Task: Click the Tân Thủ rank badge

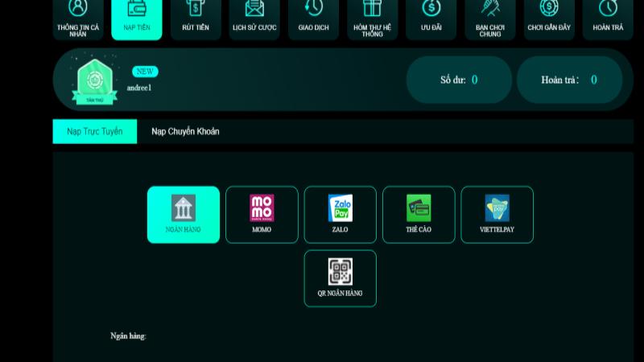Action: coord(94,82)
